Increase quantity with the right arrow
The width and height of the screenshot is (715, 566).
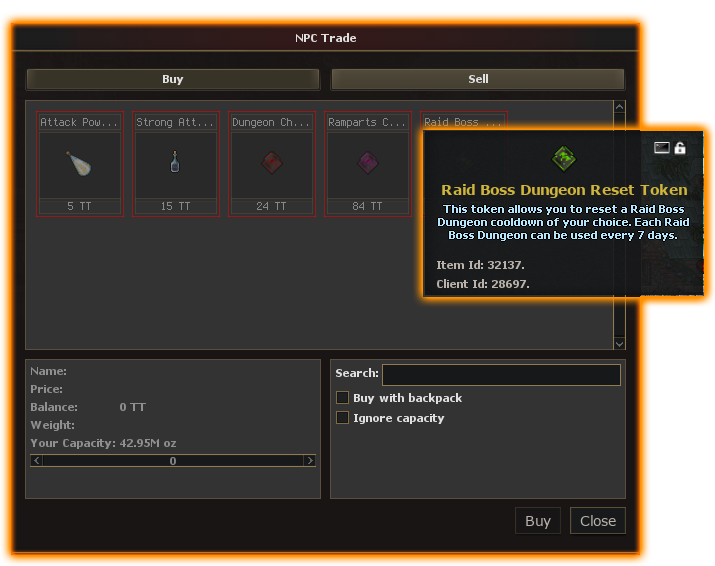[x=310, y=461]
